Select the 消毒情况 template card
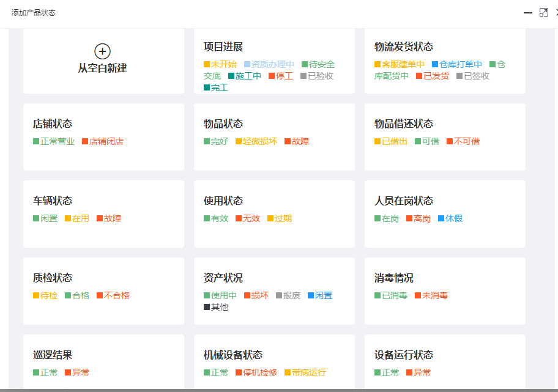Viewport: 558px width, 392px height. tap(394, 278)
